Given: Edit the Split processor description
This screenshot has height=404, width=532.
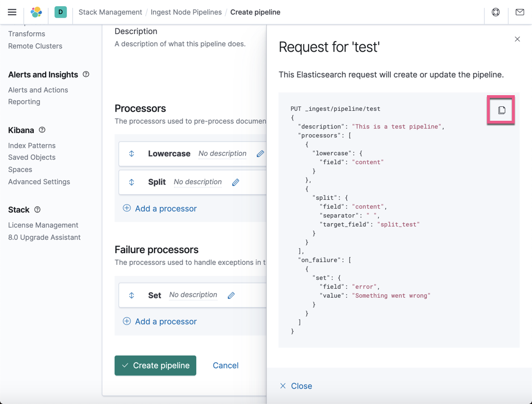Looking at the screenshot, I should point(235,182).
